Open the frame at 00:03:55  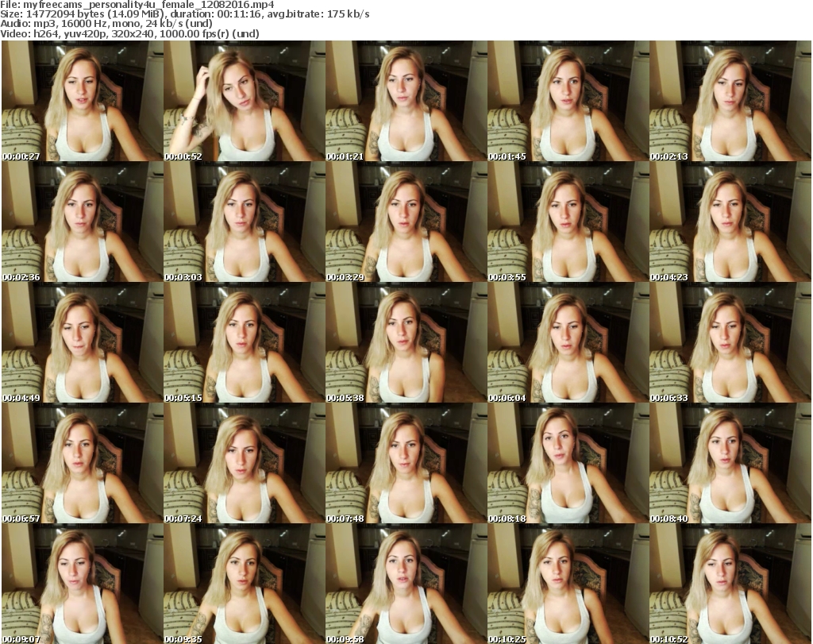pyautogui.click(x=568, y=222)
